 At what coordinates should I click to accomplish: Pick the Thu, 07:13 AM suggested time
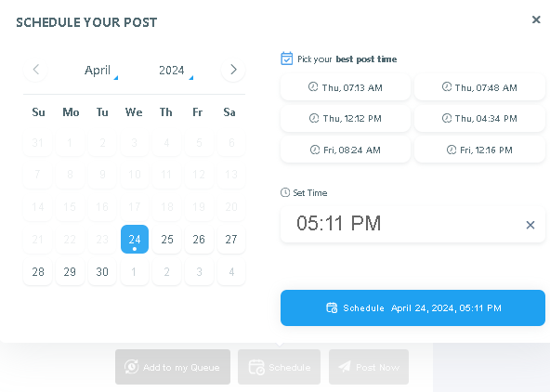click(346, 87)
